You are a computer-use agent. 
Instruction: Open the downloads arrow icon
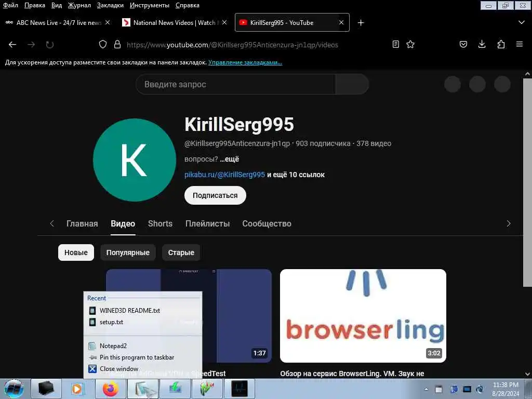(x=482, y=44)
